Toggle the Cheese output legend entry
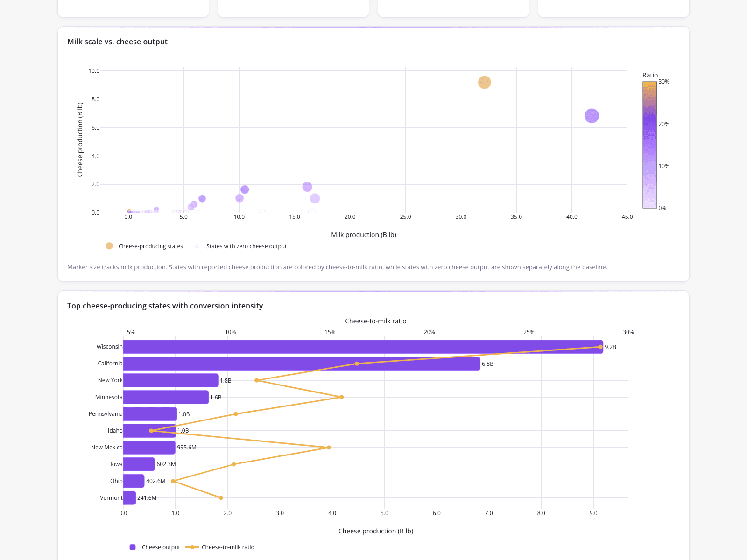This screenshot has width=747, height=560. tap(155, 547)
